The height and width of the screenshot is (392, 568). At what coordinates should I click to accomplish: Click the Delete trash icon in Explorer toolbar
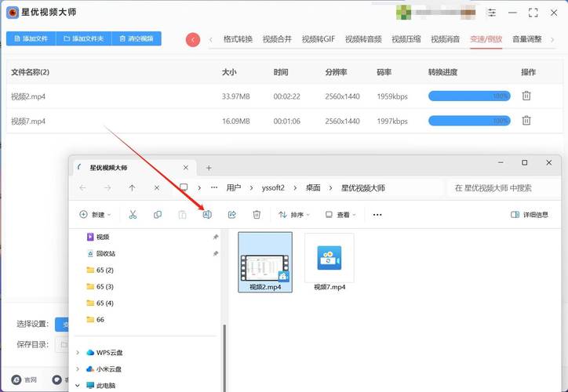[x=257, y=215]
